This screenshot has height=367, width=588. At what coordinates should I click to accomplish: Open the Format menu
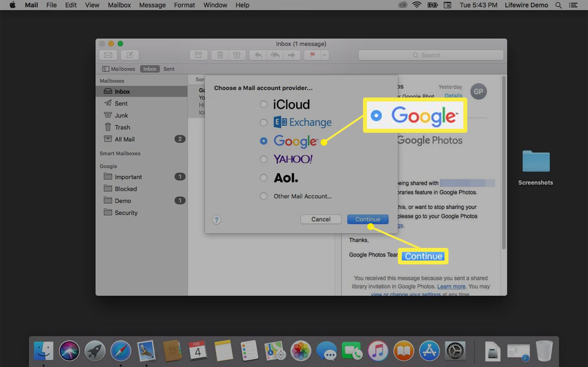(184, 5)
